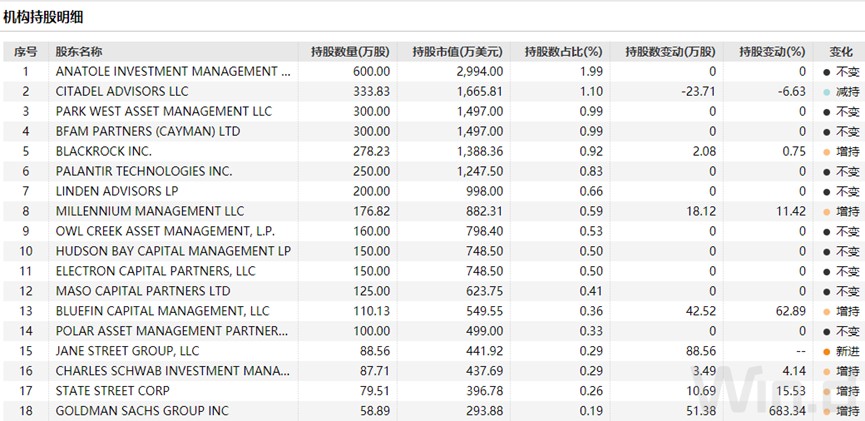Select MASO CAPITAL PARTNERS LTD
Image resolution: width=865 pixels, height=421 pixels.
coord(143,291)
